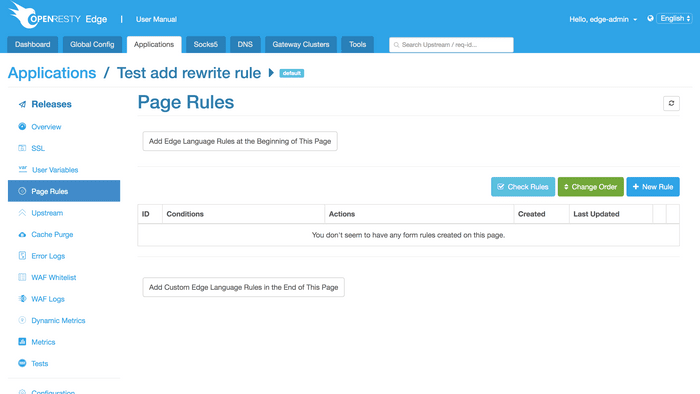Viewport: 700px width, 394px height.
Task: Click the refresh icon beside Page Rules
Action: (x=671, y=104)
